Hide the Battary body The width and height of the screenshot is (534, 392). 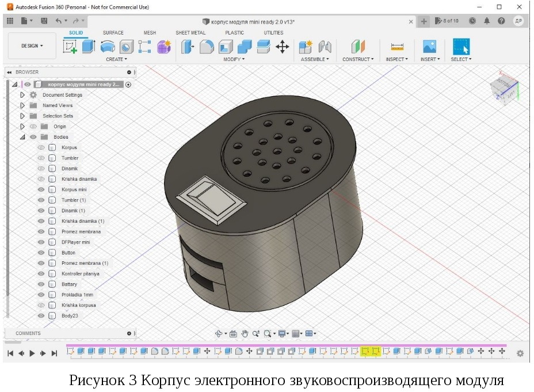41,284
